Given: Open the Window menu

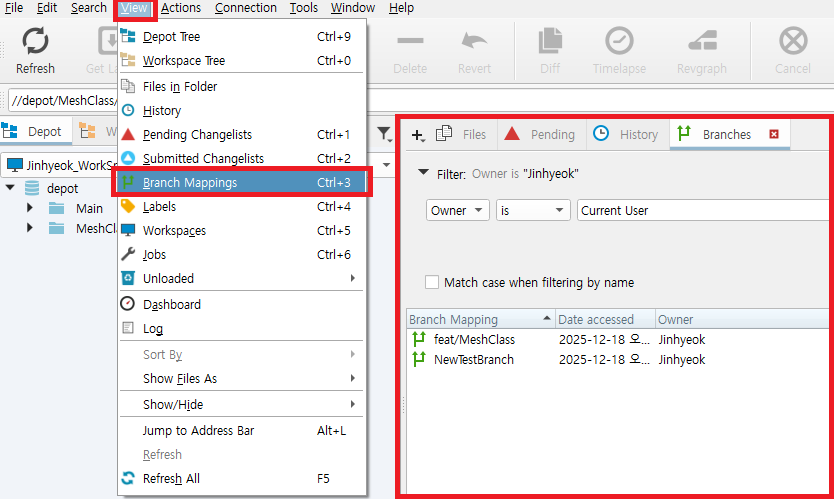Looking at the screenshot, I should pos(353,8).
